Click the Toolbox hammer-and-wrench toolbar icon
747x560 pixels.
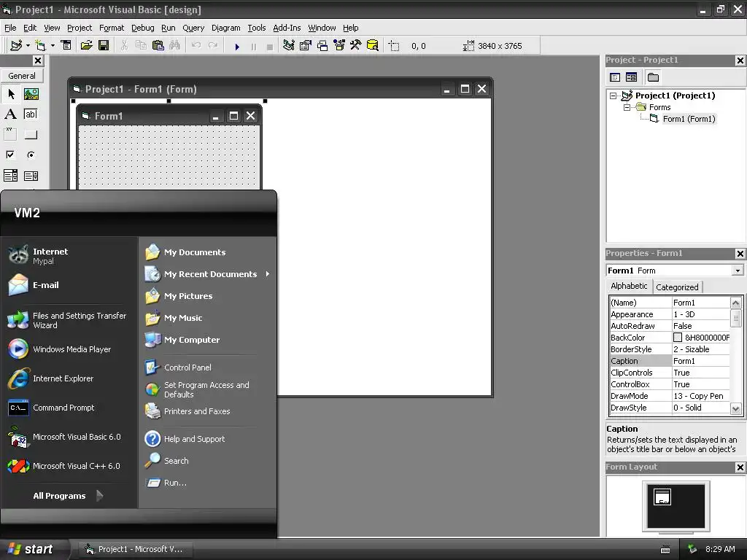tap(356, 46)
